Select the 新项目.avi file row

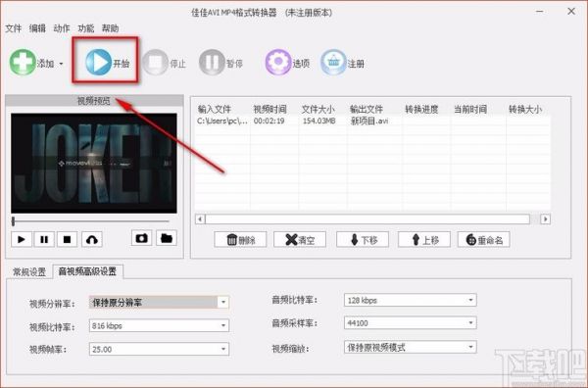pyautogui.click(x=372, y=121)
